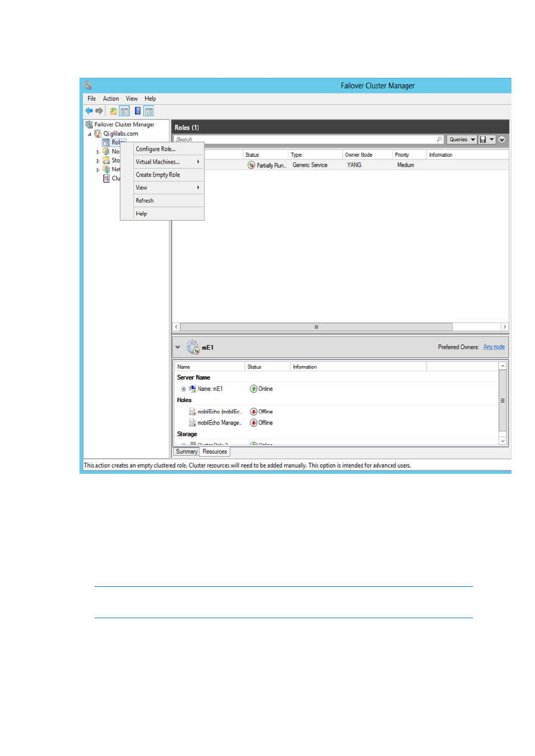The image size is (535, 756).
Task: Click the Storage folder icon in tree
Action: 106,160
